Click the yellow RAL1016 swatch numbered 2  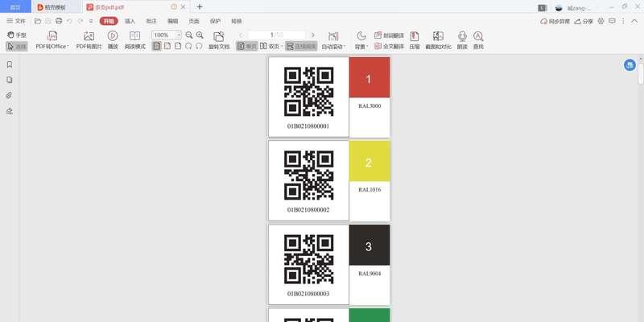369,161
